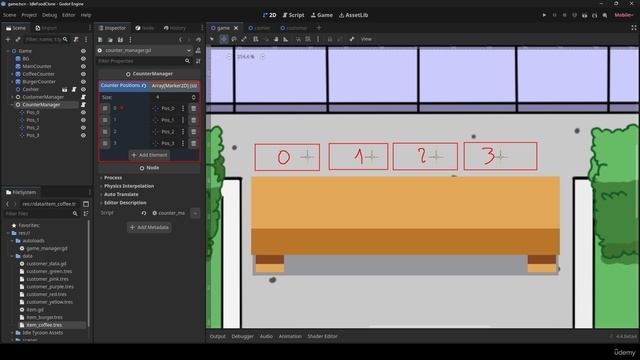This screenshot has width=640, height=360.
Task: Expand the CustomerManager node in scene tree
Action: point(12,97)
